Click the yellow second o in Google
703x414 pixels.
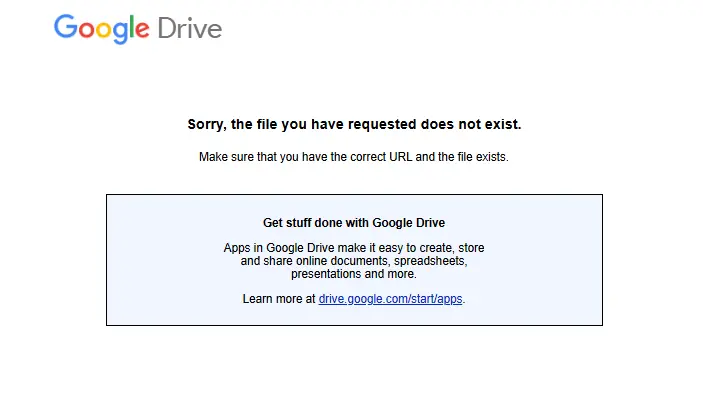(103, 30)
